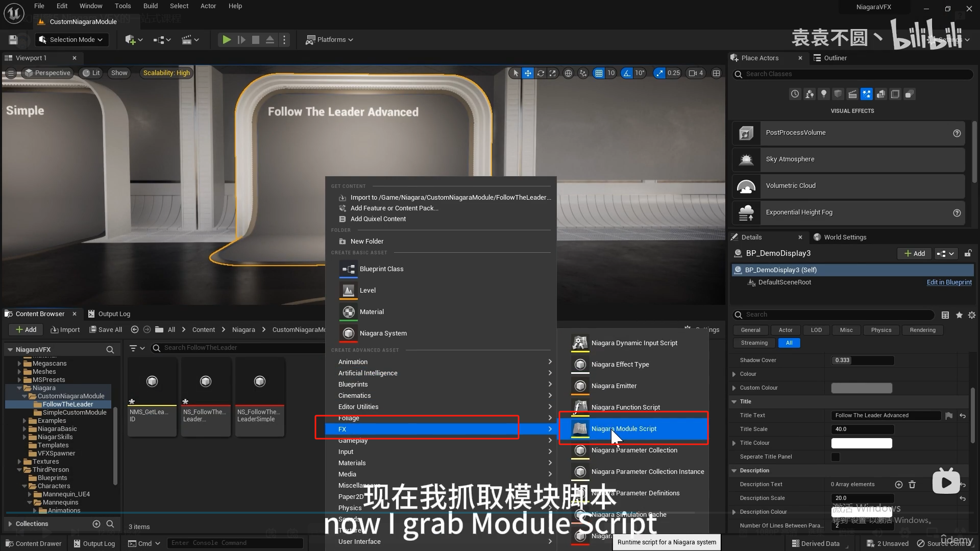This screenshot has height=551, width=980.
Task: Open the 2 Unsaved assets indicator
Action: point(887,544)
